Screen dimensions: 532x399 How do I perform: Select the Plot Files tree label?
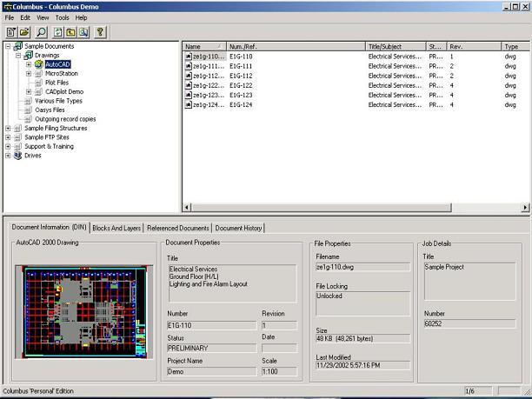click(x=57, y=83)
